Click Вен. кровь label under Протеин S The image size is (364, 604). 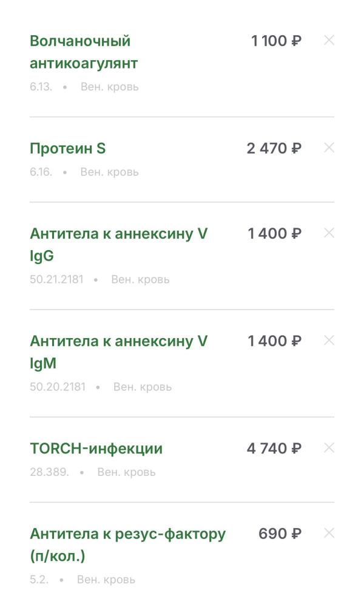(109, 172)
